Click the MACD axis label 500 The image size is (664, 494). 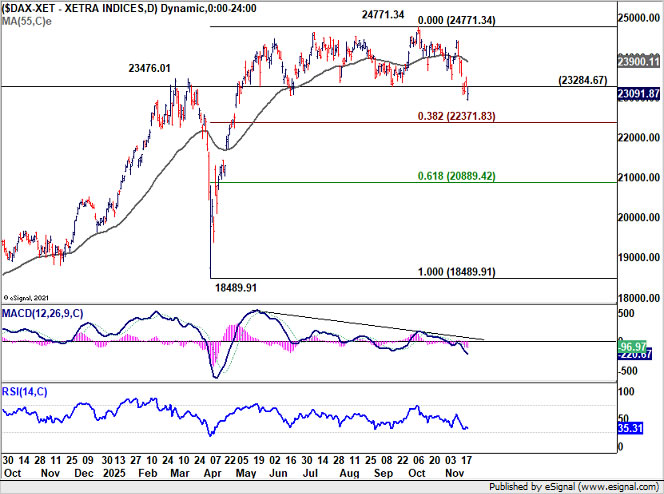(626, 313)
